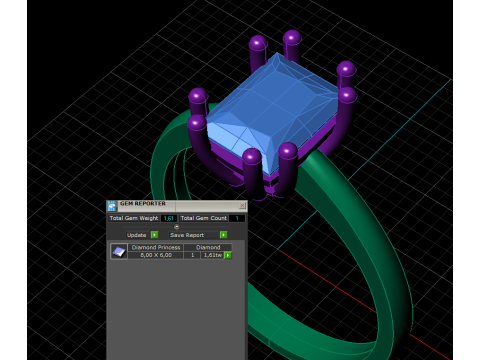Close the Gem Reporter panel
This screenshot has width=480, height=360.
[242, 205]
